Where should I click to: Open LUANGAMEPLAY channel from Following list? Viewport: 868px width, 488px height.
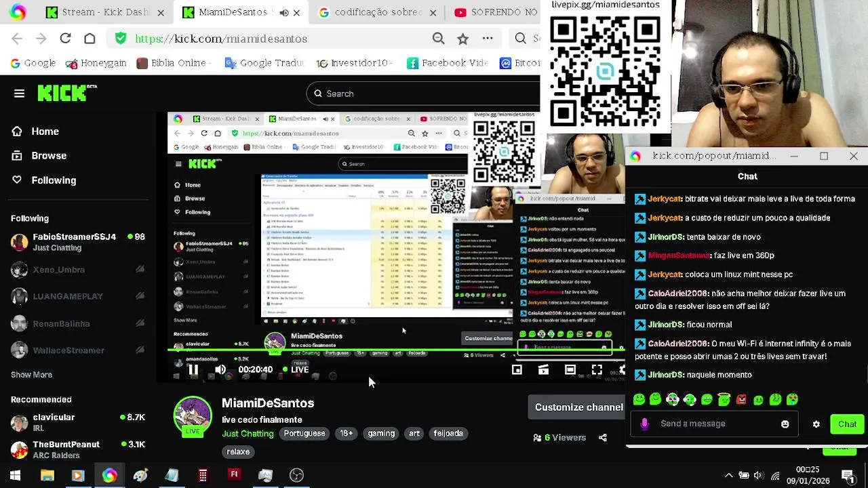[x=78, y=296]
